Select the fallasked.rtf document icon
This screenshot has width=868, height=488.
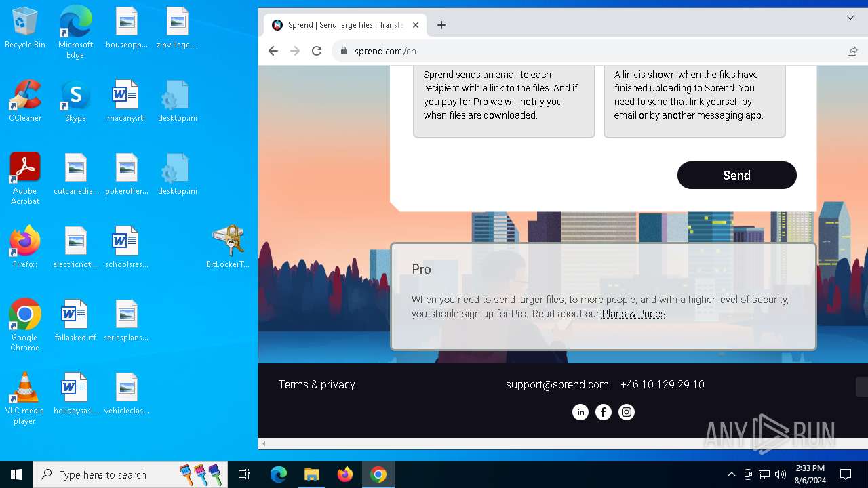(75, 321)
